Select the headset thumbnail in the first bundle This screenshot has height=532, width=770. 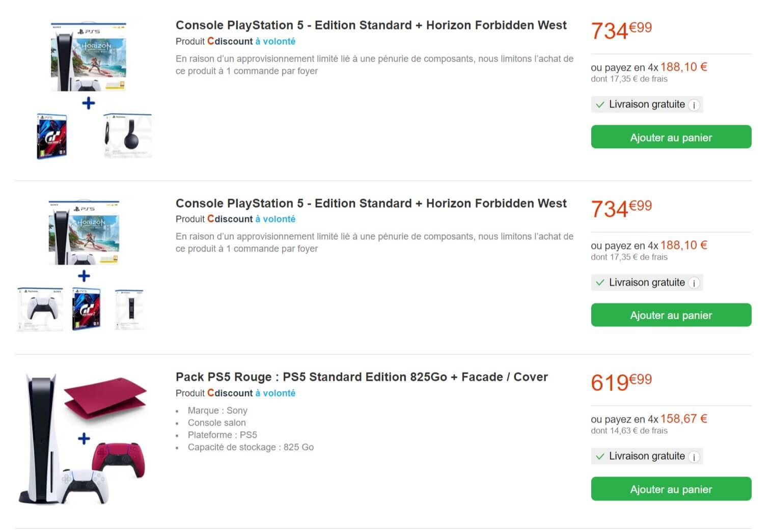pos(127,136)
